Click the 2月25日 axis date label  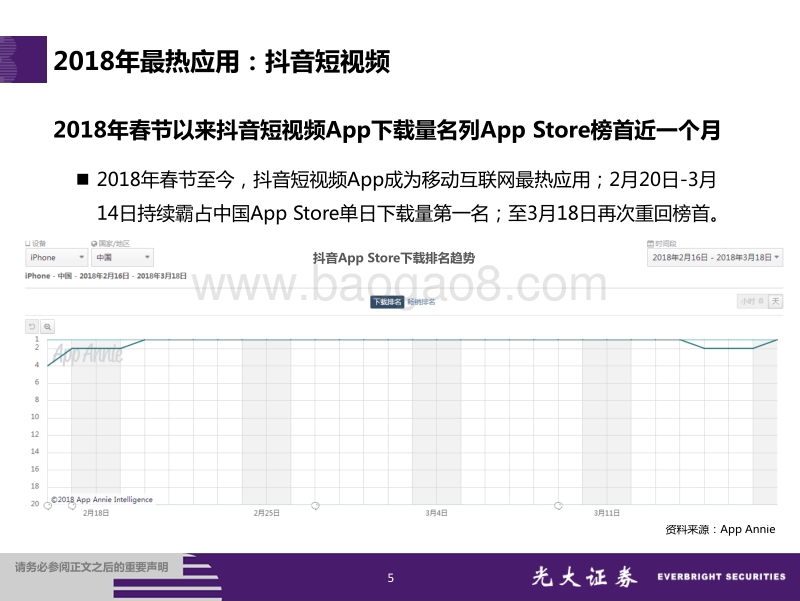point(266,513)
